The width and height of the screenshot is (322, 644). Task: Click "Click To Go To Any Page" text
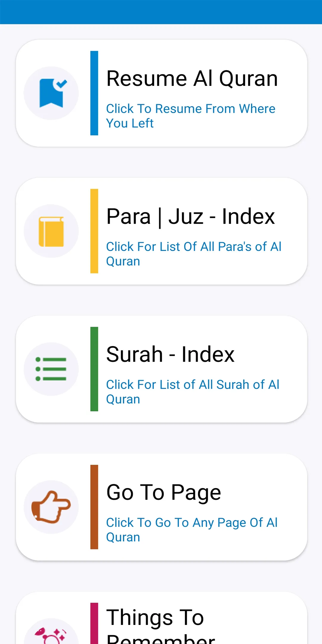click(x=192, y=530)
